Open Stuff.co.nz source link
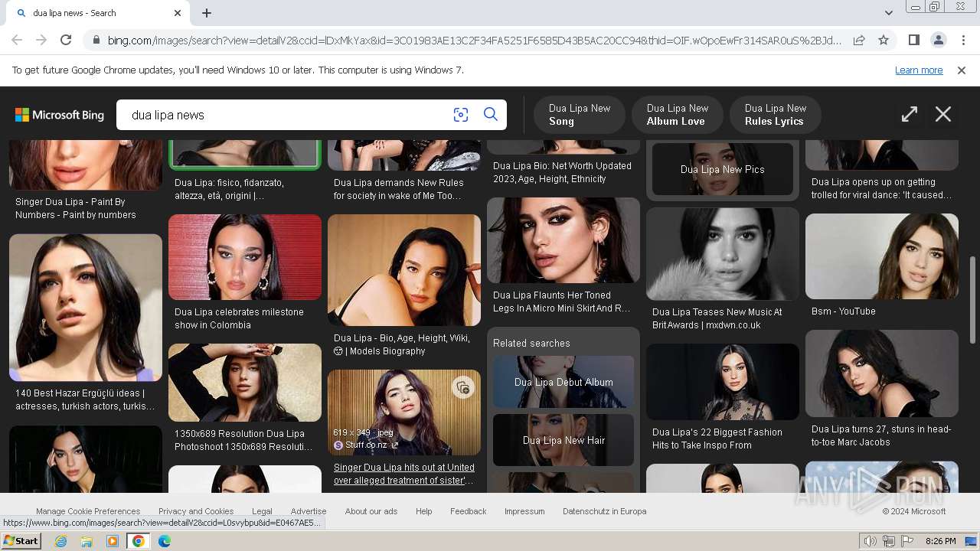 [x=365, y=445]
